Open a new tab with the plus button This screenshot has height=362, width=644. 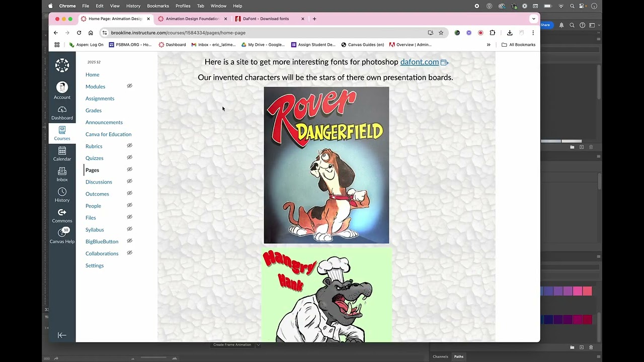coord(314,19)
